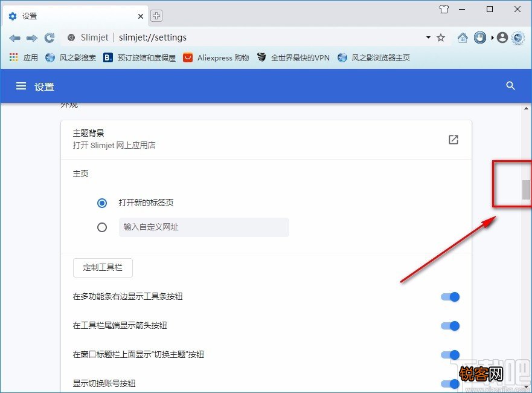Maximize the browser window
Image resolution: width=532 pixels, height=393 pixels.
490,9
